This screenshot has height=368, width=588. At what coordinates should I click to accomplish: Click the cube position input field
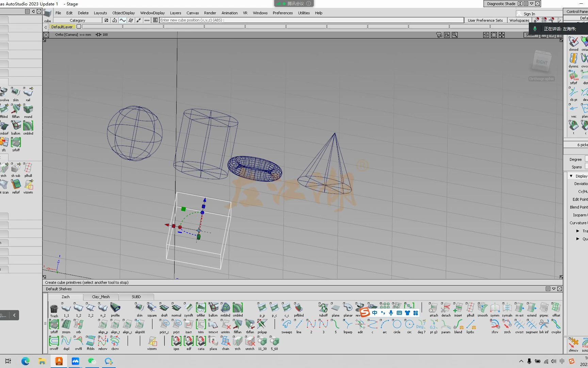click(x=311, y=20)
